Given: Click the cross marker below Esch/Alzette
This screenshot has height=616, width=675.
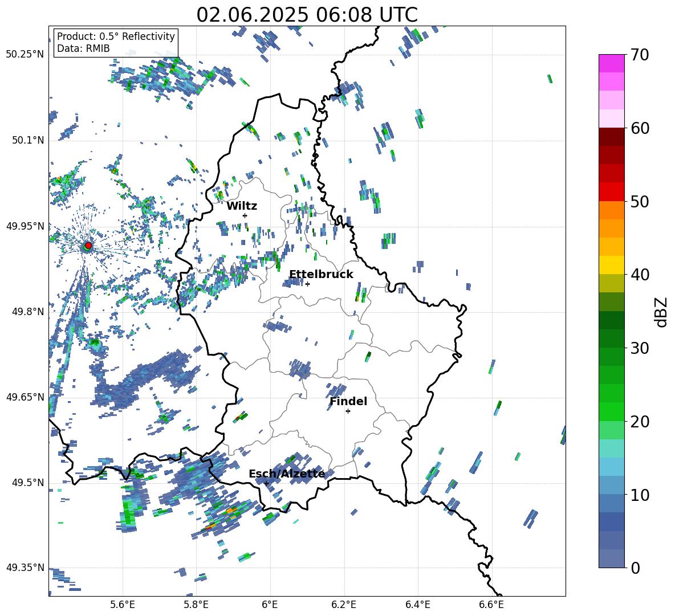Looking at the screenshot, I should click(266, 483).
